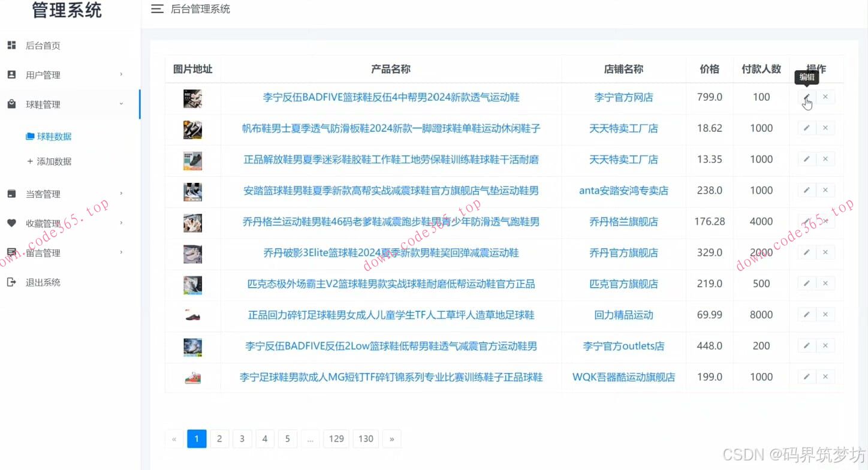
Task: Click the 乔丹破影3Elite篮球鞋 product link
Action: tap(390, 252)
